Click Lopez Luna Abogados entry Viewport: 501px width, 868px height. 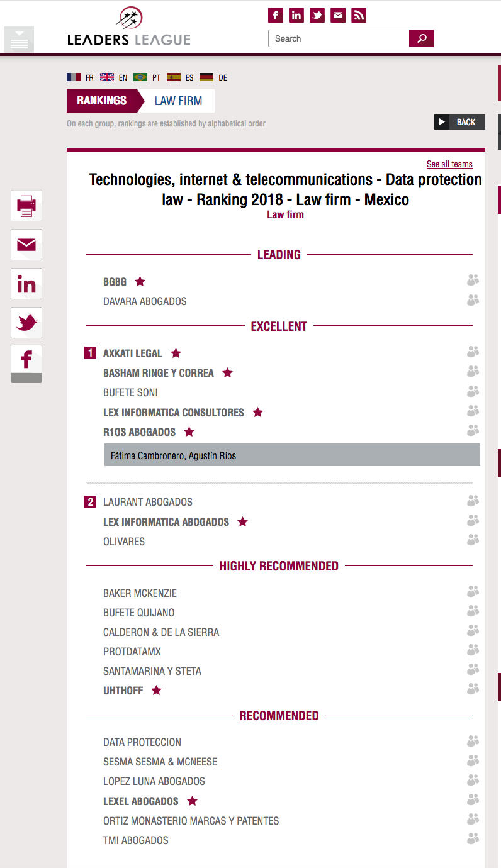154,781
